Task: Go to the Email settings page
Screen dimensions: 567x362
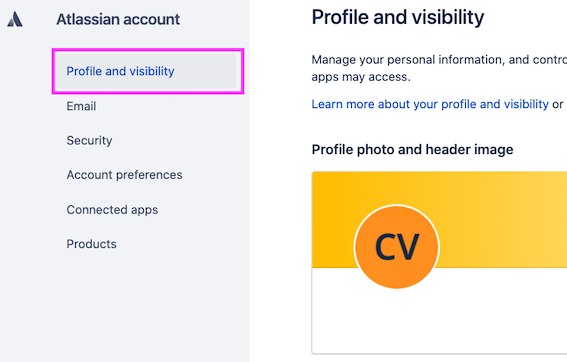Action: click(x=81, y=106)
